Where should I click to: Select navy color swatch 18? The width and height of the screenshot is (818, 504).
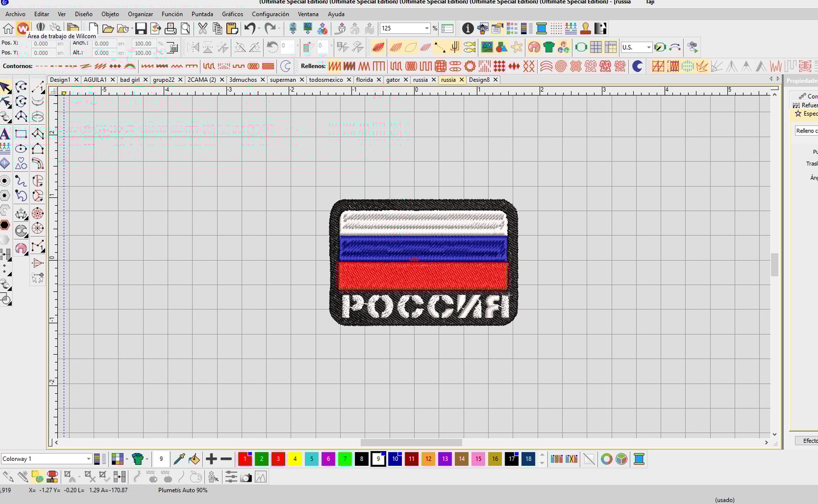click(528, 459)
